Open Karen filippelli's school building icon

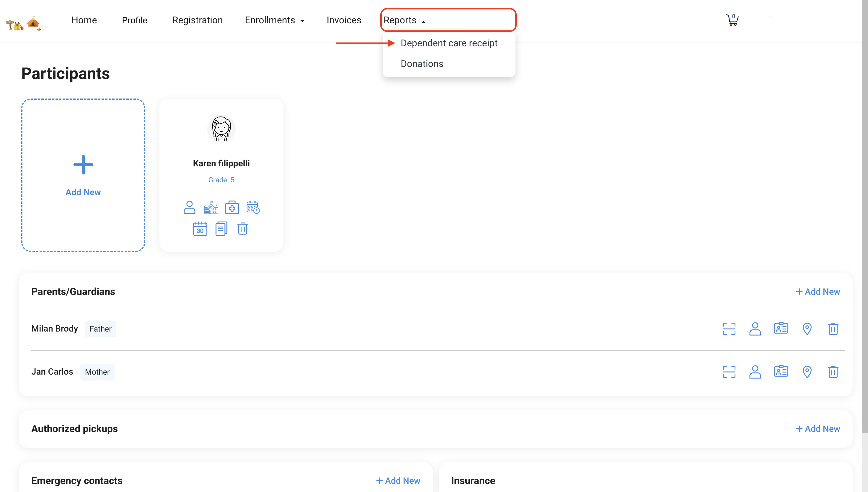[211, 207]
